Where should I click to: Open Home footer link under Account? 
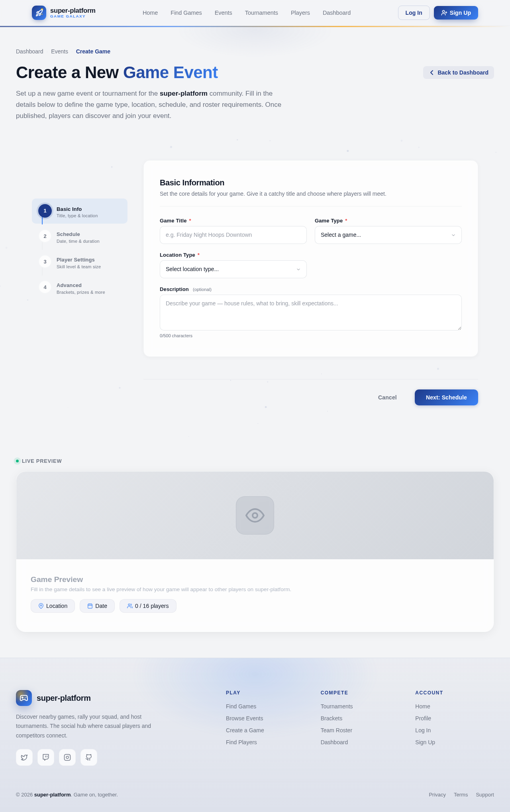423,706
